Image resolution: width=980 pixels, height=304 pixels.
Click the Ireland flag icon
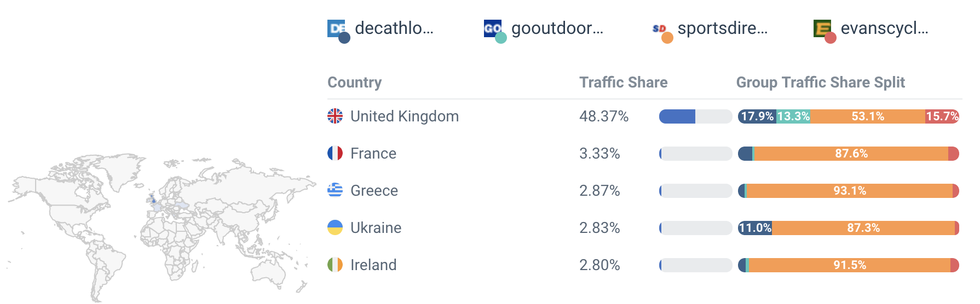coord(335,265)
